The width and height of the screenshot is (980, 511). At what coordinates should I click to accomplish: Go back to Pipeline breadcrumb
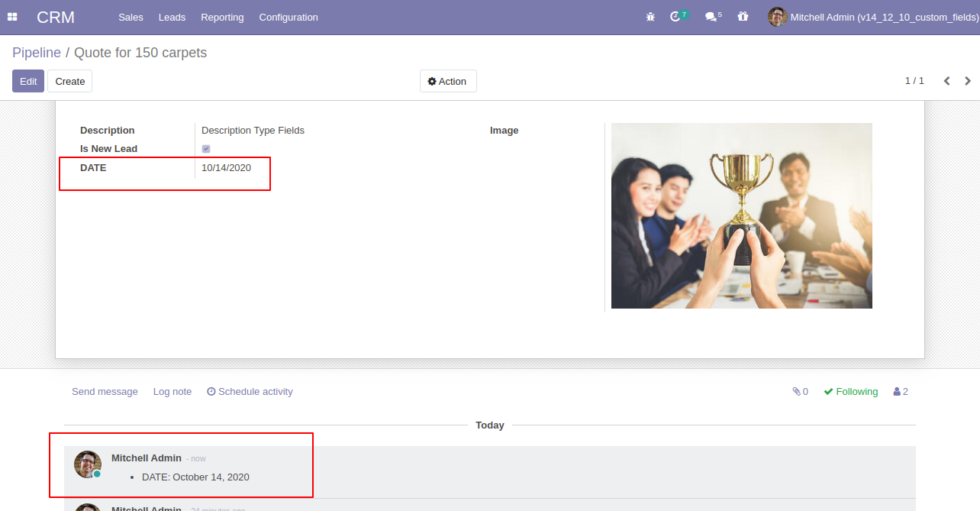(37, 53)
